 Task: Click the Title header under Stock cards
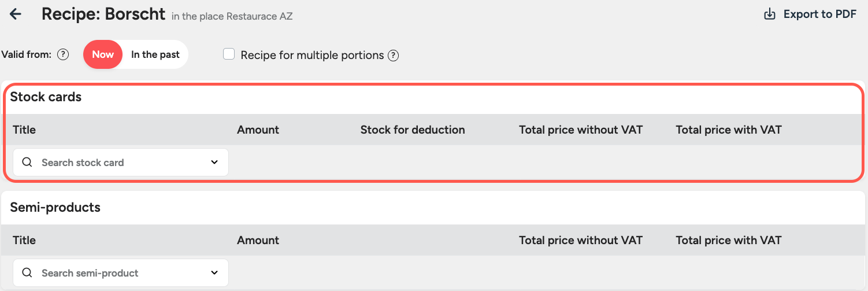click(24, 130)
